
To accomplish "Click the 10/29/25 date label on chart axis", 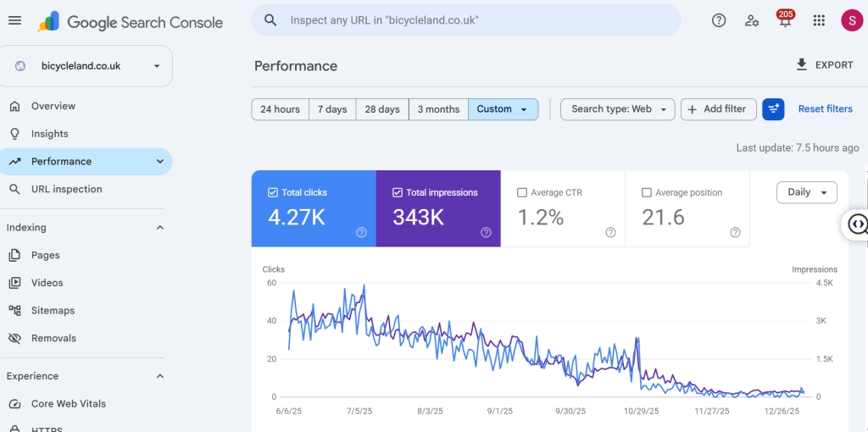I will (641, 411).
